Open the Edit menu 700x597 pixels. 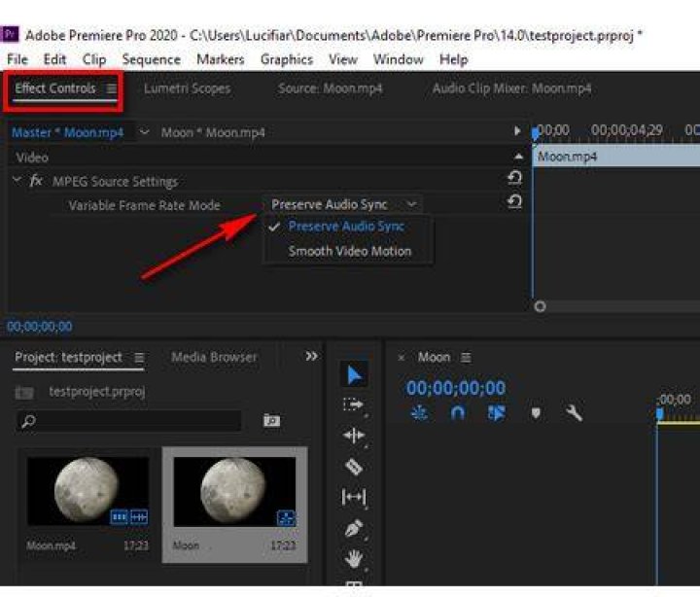click(54, 59)
